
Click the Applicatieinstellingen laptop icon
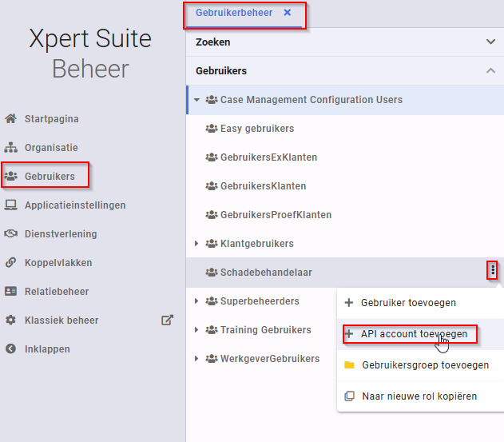[x=10, y=205]
